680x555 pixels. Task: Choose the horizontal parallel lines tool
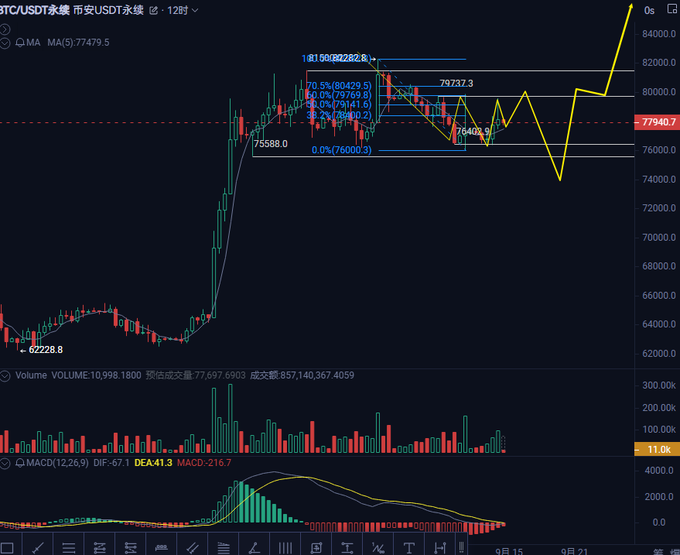pyautogui.click(x=69, y=548)
